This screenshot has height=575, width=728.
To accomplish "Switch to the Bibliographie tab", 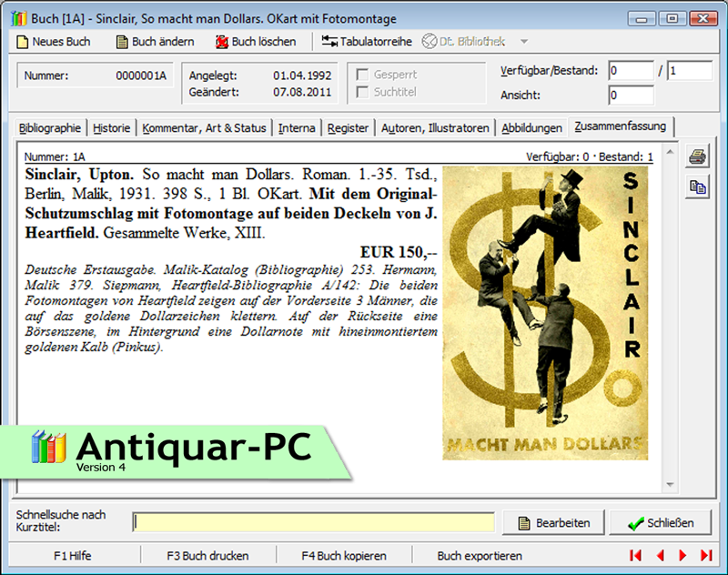I will [x=50, y=128].
